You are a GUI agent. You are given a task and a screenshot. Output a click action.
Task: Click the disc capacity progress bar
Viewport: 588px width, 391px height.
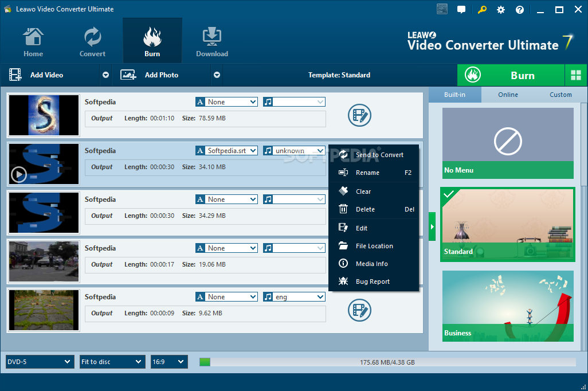[x=387, y=362]
